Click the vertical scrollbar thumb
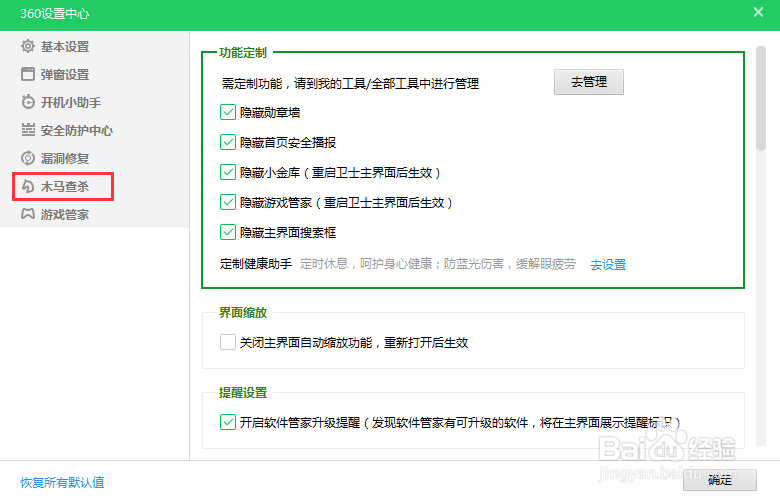The image size is (780, 500). coord(761,98)
